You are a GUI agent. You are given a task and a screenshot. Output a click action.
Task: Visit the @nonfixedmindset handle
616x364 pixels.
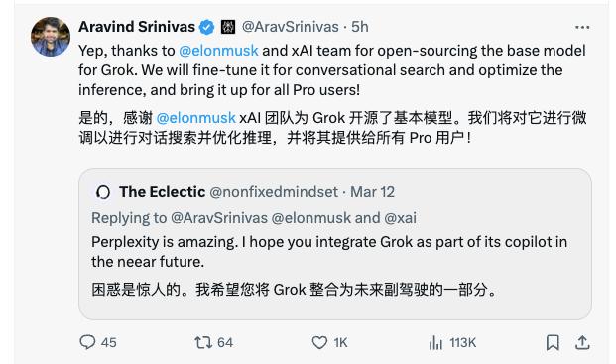tap(274, 192)
